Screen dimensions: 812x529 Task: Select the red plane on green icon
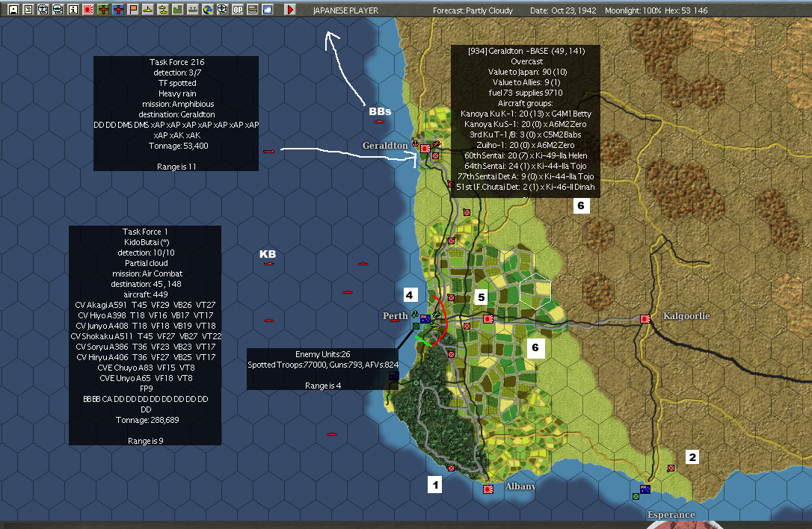click(103, 9)
